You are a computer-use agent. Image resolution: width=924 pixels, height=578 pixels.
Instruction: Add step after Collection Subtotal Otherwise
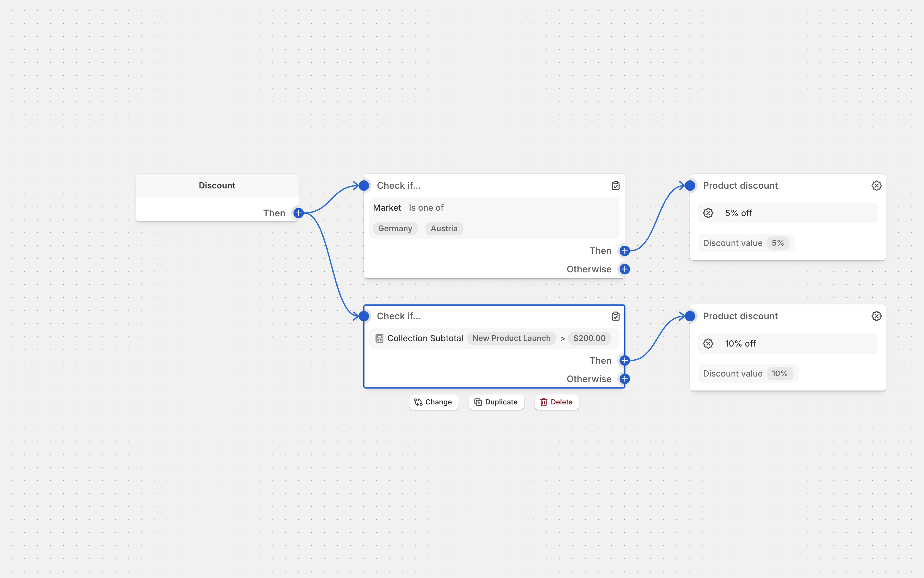pos(625,379)
